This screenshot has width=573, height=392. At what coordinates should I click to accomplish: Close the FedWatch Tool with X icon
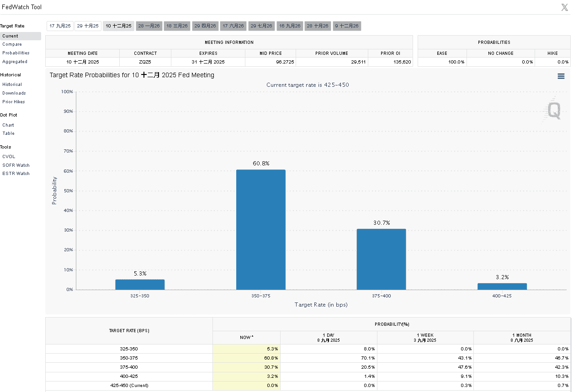(564, 7)
